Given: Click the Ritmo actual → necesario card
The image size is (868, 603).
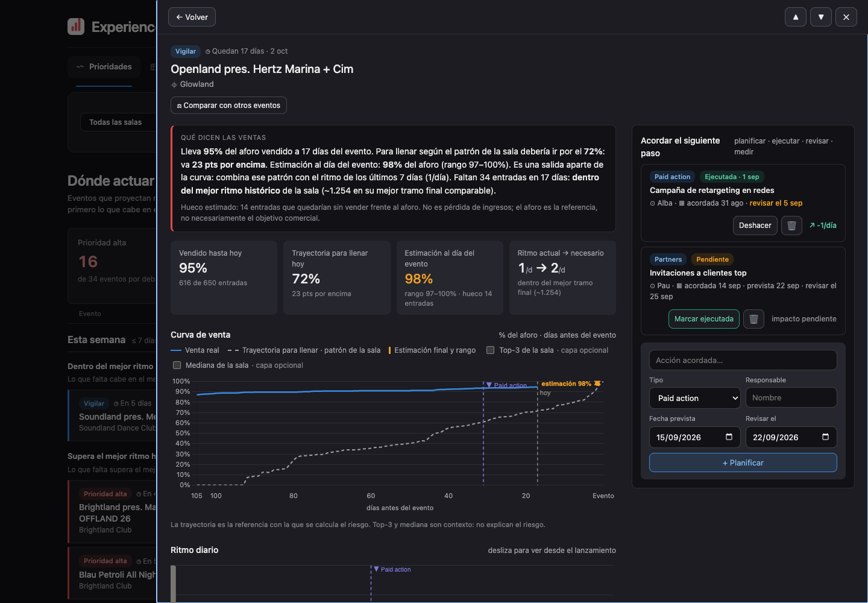Looking at the screenshot, I should coord(562,277).
